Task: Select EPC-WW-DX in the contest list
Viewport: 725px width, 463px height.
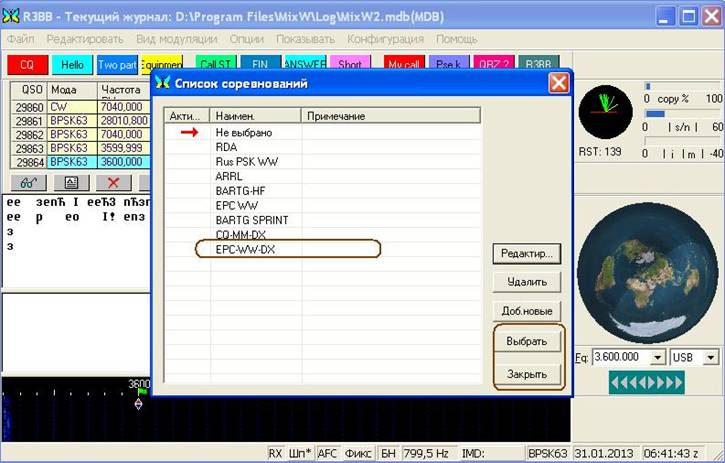Action: (246, 249)
